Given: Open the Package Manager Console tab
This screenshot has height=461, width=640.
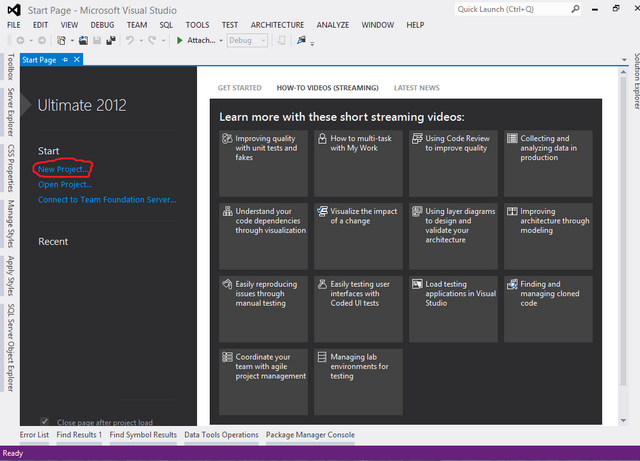Looking at the screenshot, I should point(310,435).
